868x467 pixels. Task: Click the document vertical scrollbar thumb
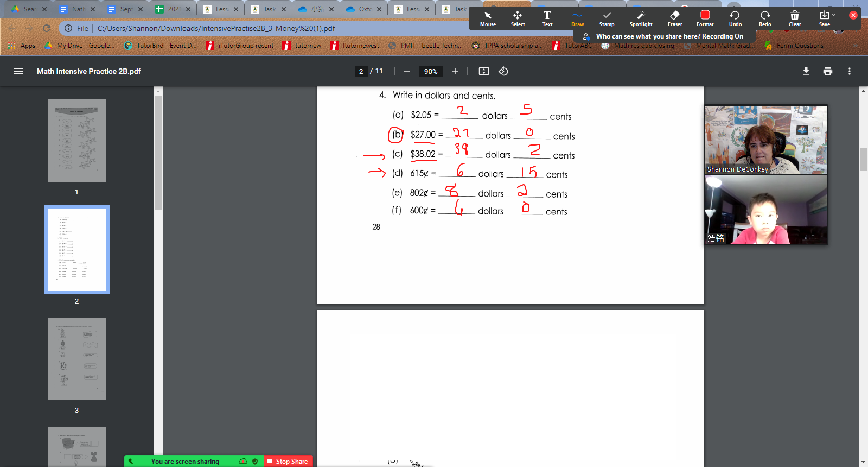coord(863,159)
